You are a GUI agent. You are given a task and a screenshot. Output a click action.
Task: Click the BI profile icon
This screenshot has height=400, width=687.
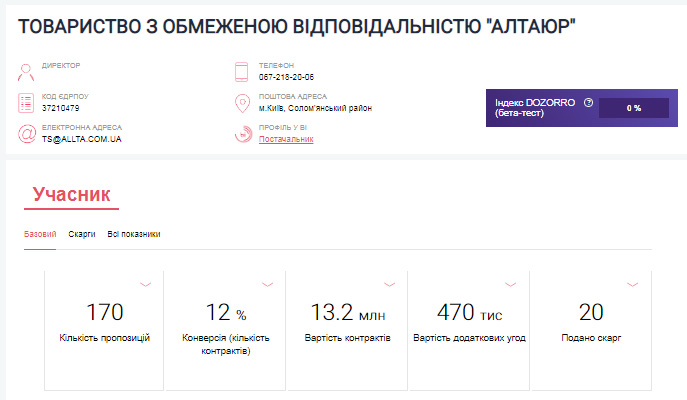[x=244, y=134]
